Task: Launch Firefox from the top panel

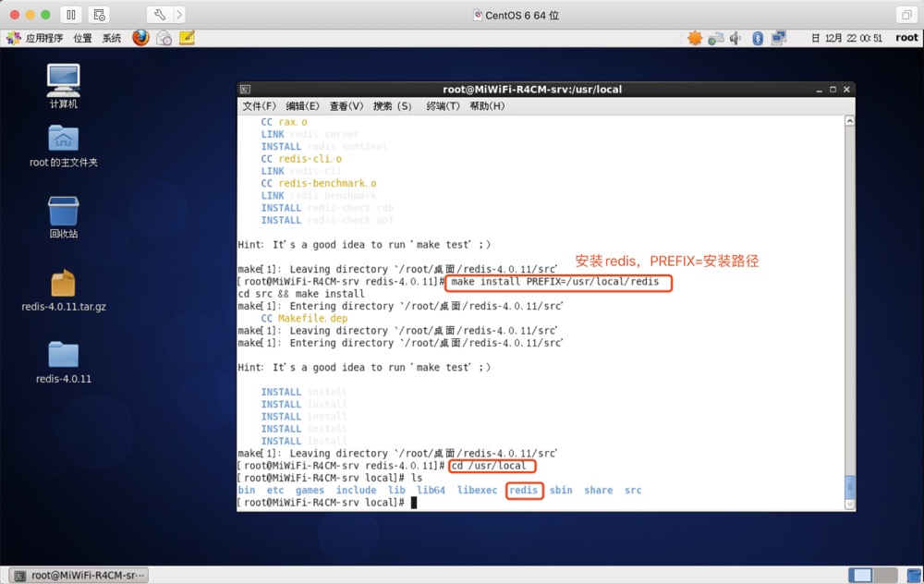Action: pyautogui.click(x=140, y=38)
